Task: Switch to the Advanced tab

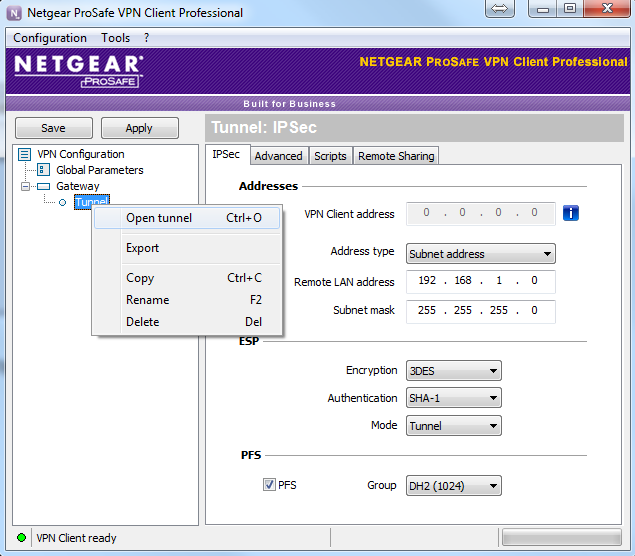Action: 279,156
